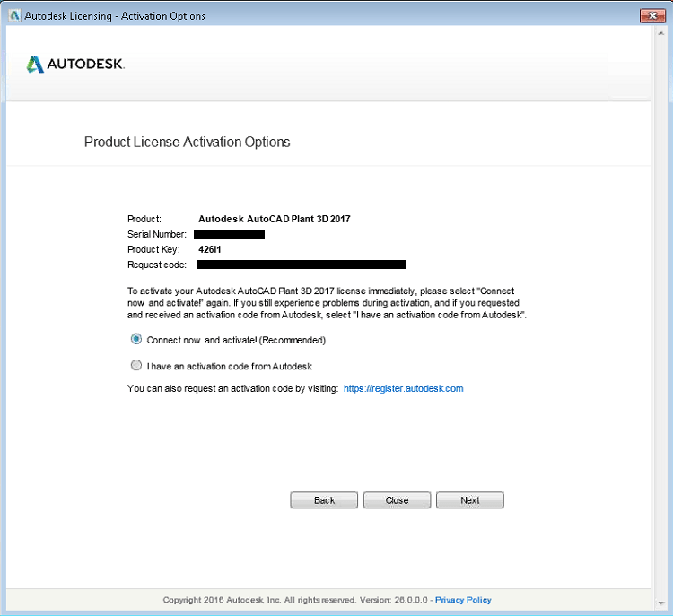Close the Autodesk Licensing window
This screenshot has height=616, width=673.
pyautogui.click(x=652, y=16)
